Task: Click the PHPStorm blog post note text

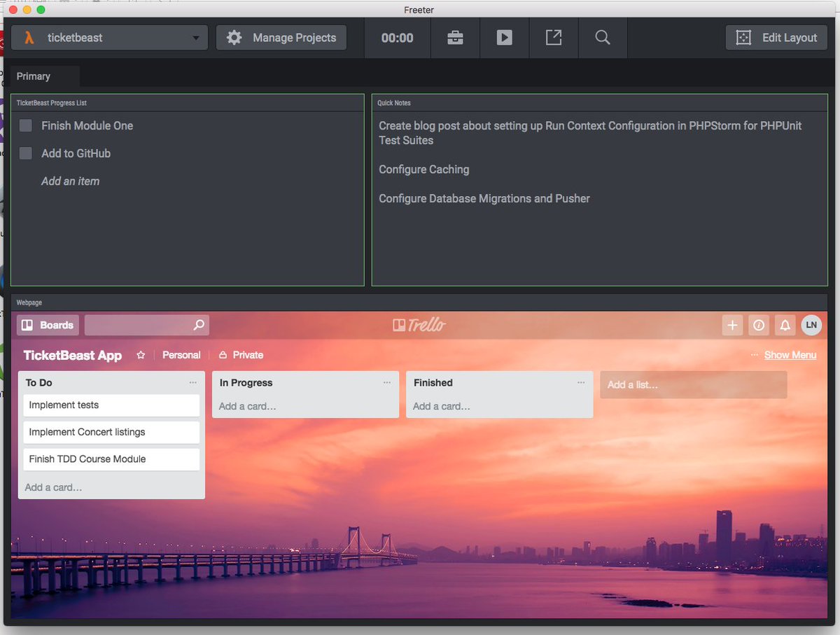Action: point(590,133)
